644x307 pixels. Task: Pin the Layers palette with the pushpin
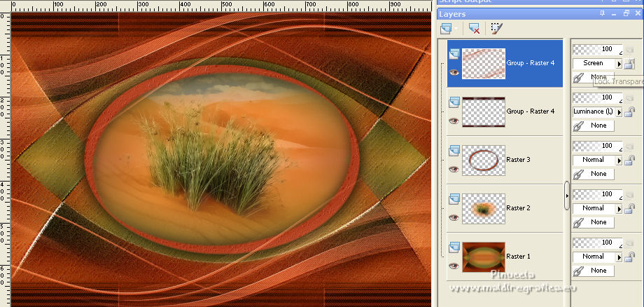click(602, 13)
